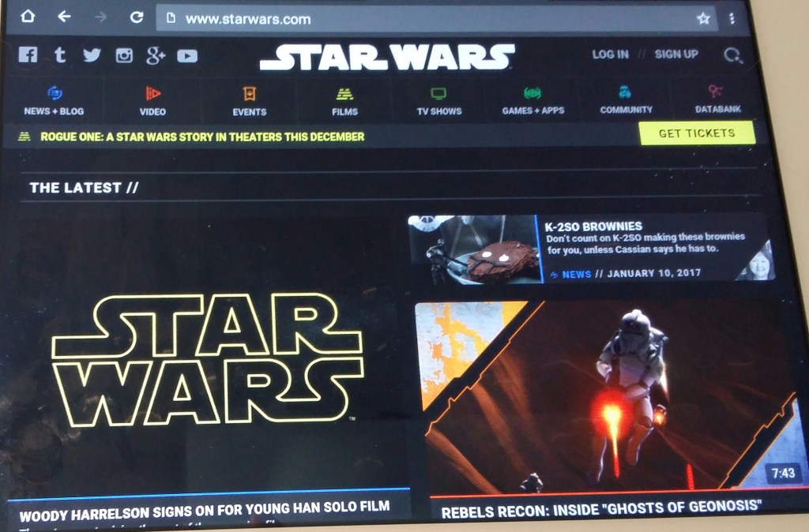This screenshot has width=809, height=532.
Task: Open the TV Shows section
Action: tap(439, 111)
